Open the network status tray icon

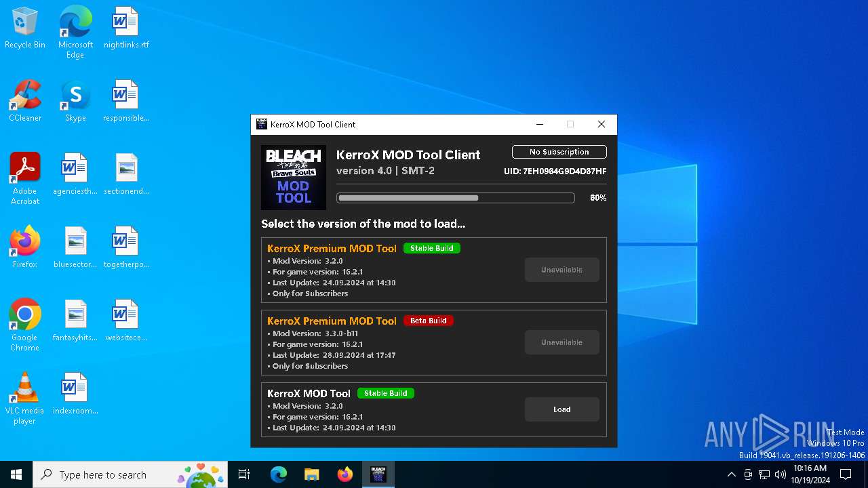point(764,474)
